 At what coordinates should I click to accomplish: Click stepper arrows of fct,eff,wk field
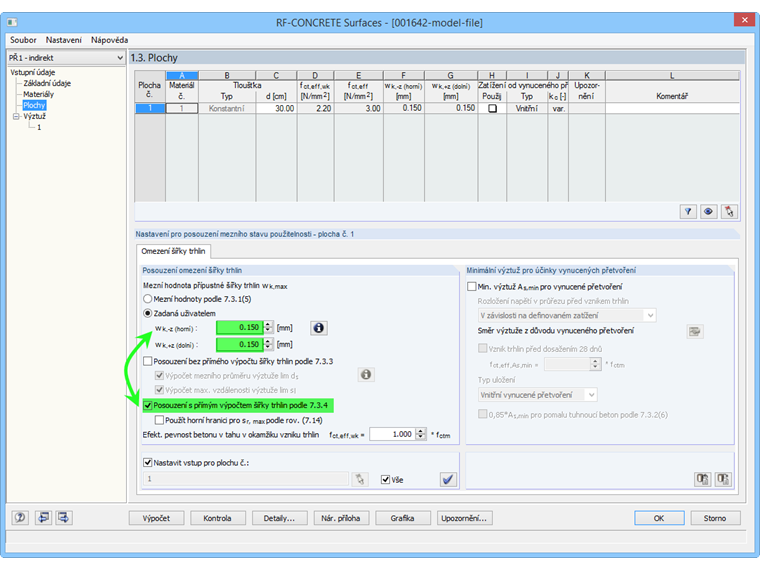click(422, 434)
